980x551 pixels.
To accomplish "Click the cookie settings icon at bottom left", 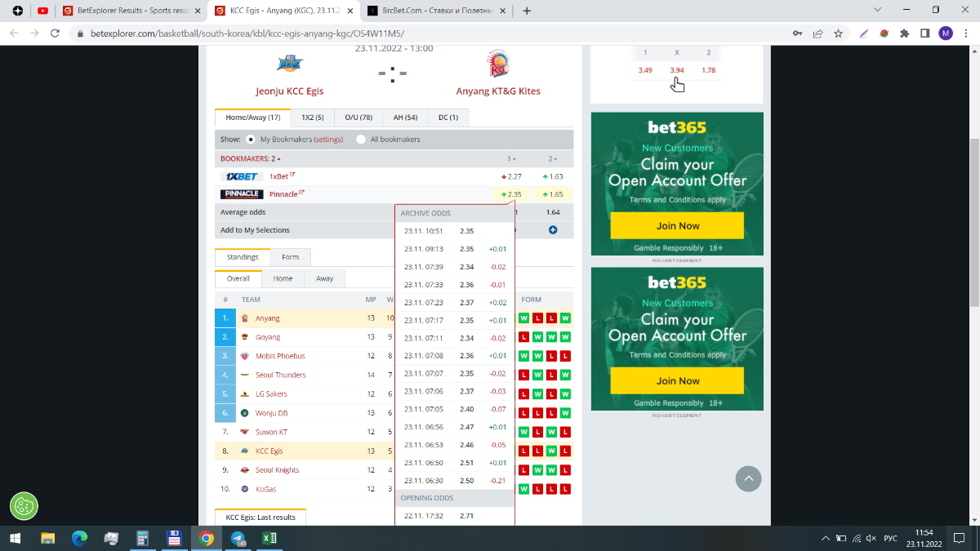I will click(x=24, y=506).
